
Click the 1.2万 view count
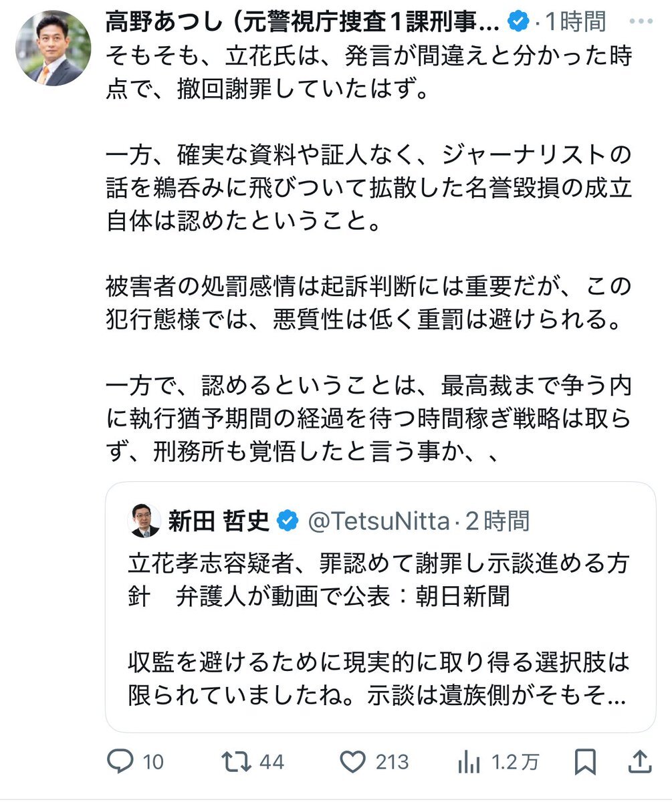tap(515, 761)
